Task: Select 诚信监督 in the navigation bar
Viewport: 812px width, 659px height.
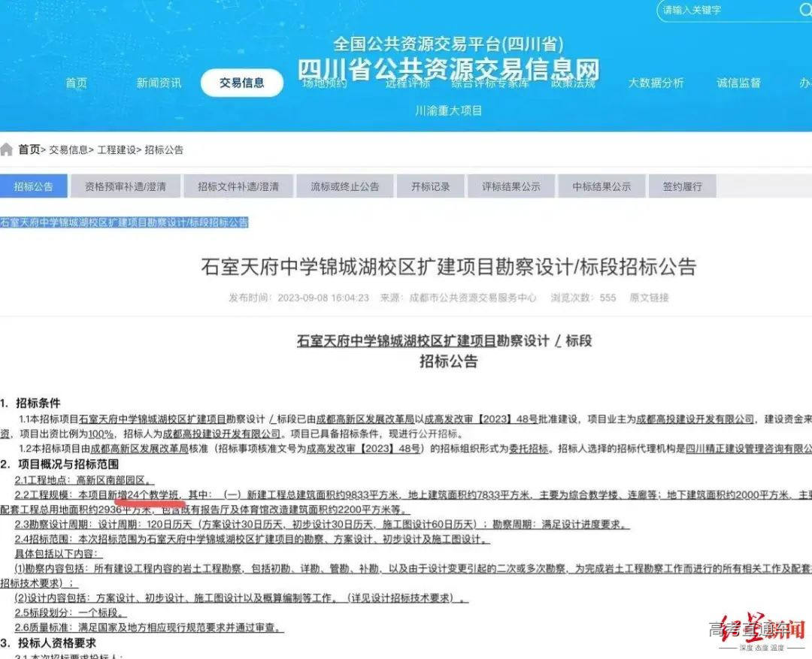Action: tap(739, 83)
